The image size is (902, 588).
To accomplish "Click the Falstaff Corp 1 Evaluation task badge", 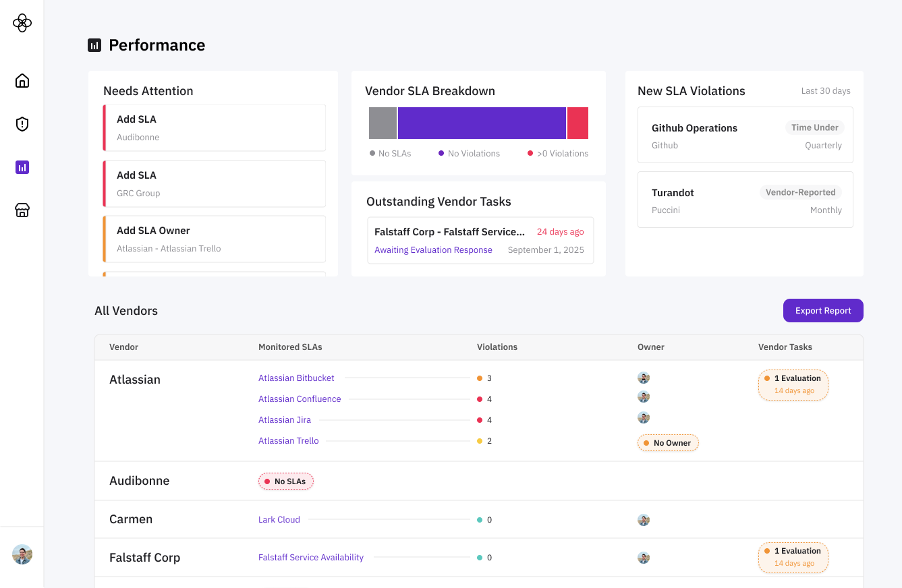I will click(793, 558).
